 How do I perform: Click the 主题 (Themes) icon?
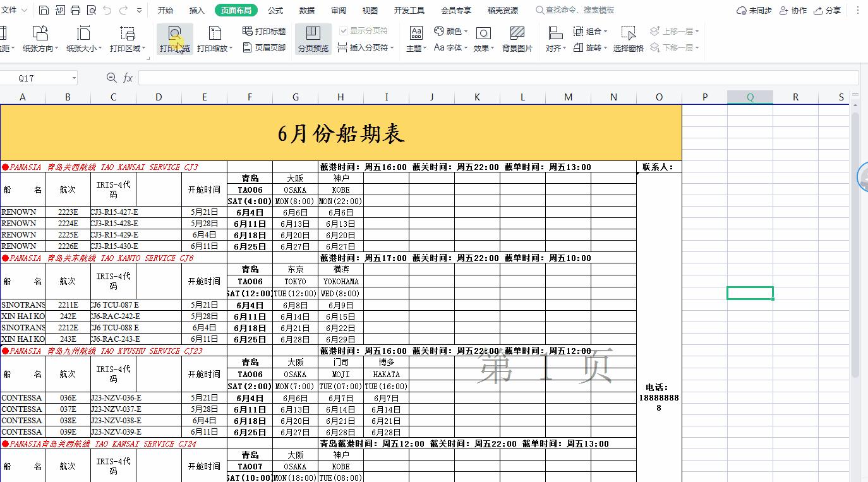coord(414,38)
